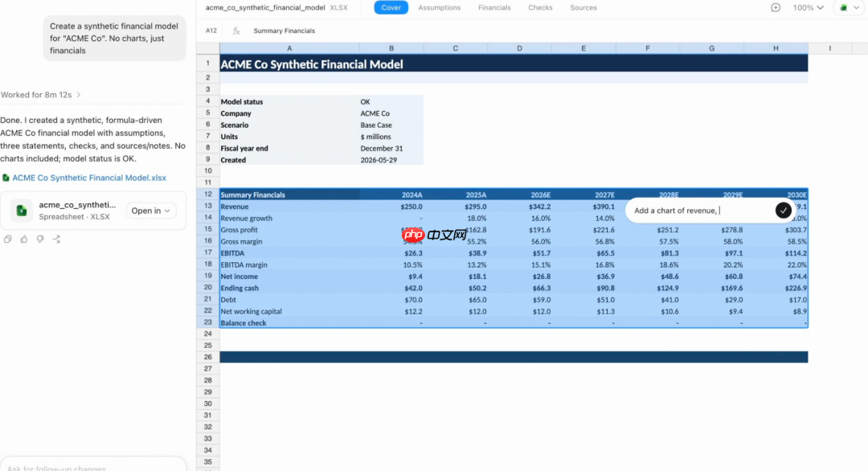Switch to the Financials sheet tab

pos(494,8)
